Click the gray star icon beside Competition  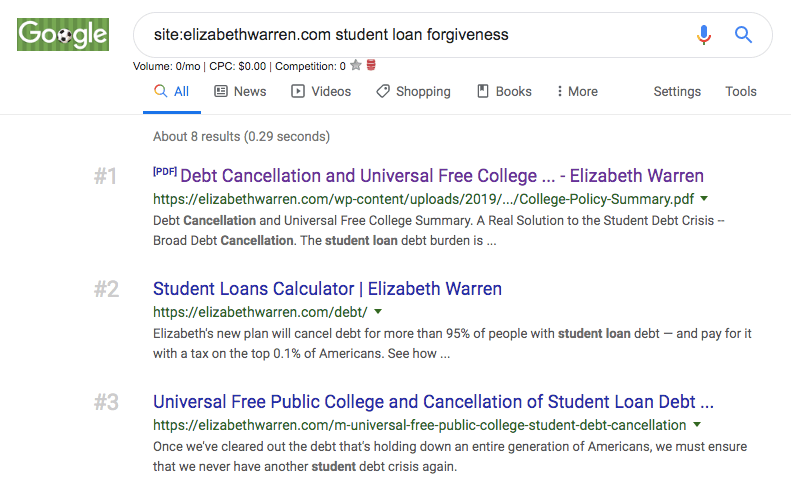[x=356, y=66]
